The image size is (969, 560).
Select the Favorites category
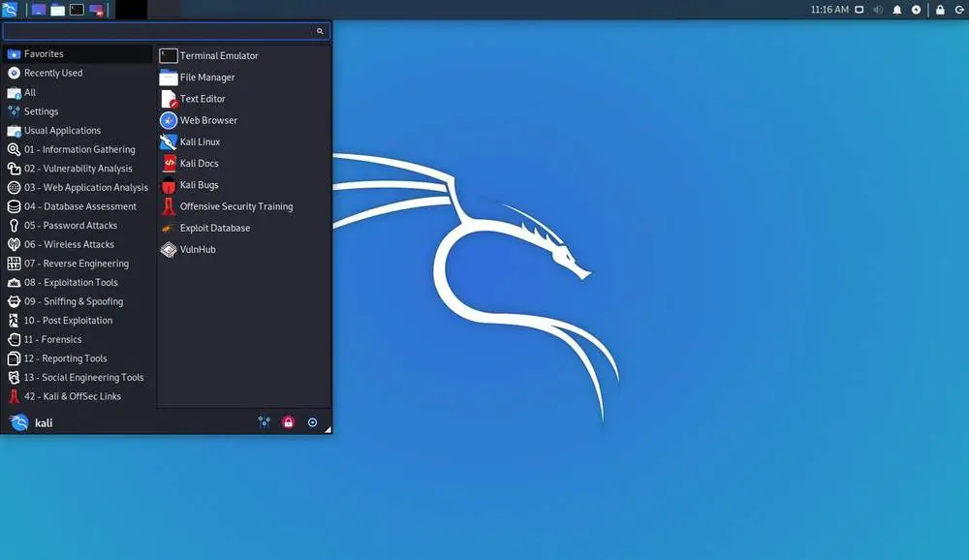[78, 54]
